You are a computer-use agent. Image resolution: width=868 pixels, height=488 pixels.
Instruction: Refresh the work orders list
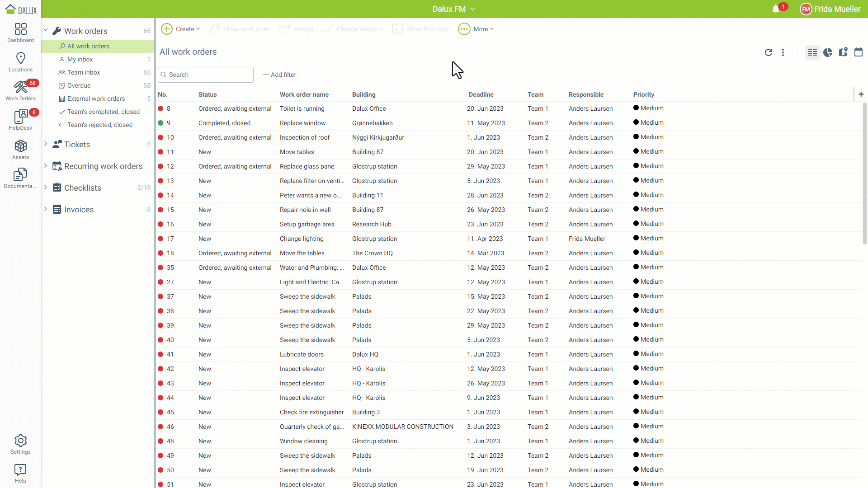point(769,52)
